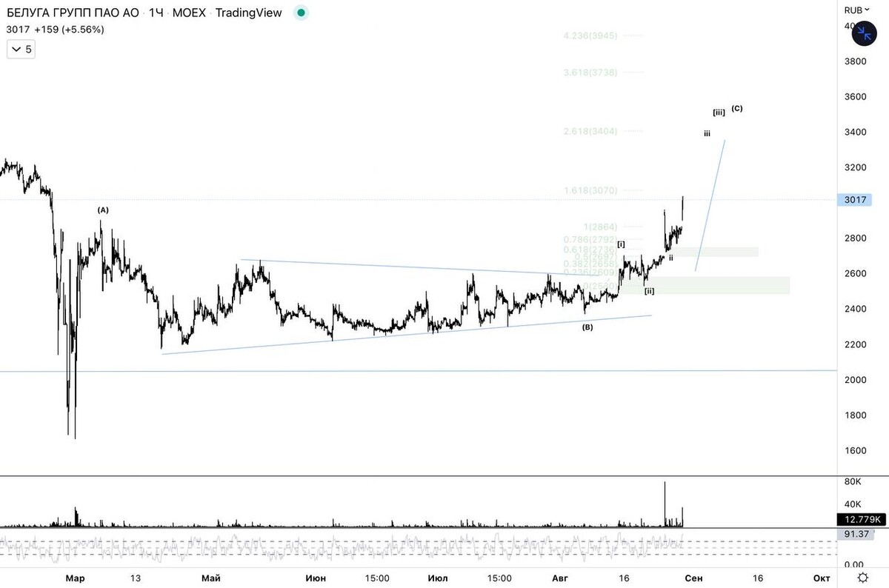This screenshot has height=588, width=889.
Task: Open the RUB currency dropdown
Action: click(x=856, y=10)
